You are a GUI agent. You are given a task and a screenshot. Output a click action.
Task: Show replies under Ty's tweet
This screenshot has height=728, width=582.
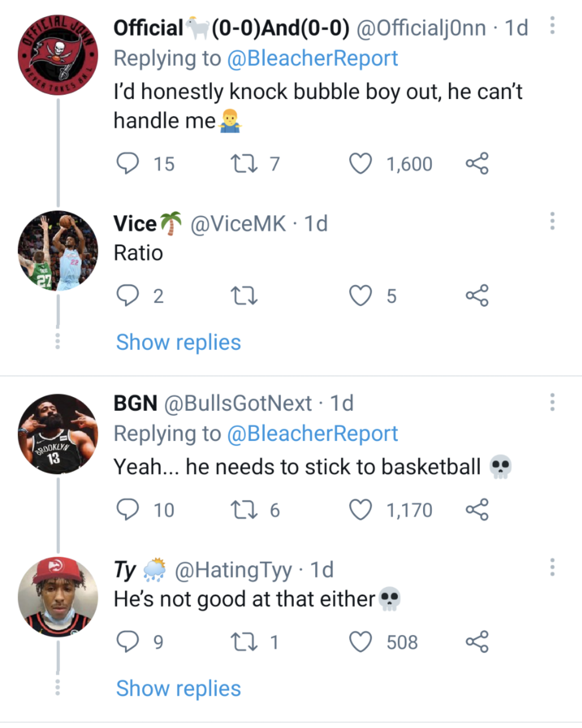[x=178, y=689]
